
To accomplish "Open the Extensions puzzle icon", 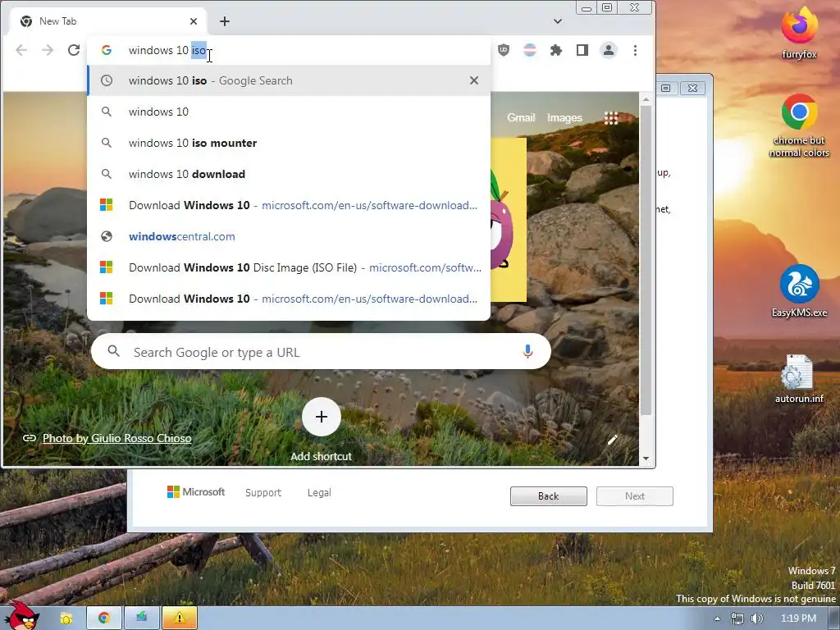I will pyautogui.click(x=556, y=50).
